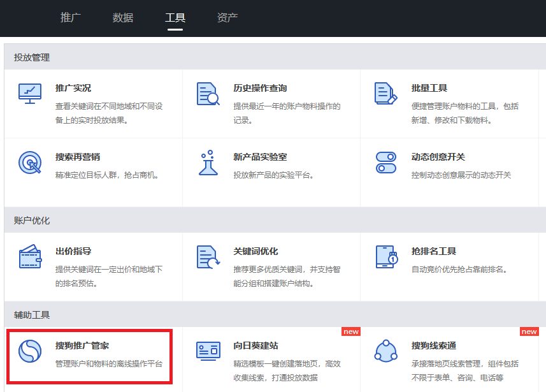Image resolution: width=546 pixels, height=392 pixels.
Task: Select the 工具 tab
Action: point(175,17)
